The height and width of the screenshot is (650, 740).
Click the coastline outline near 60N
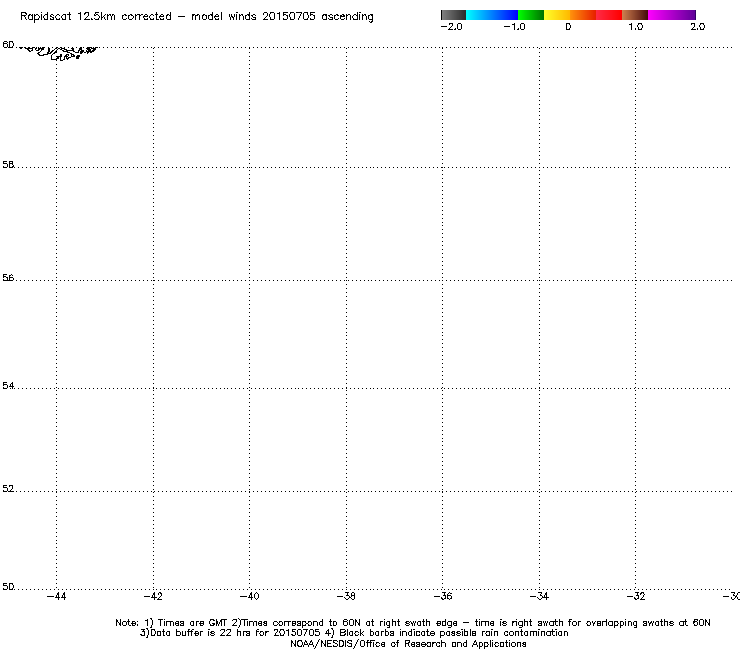pyautogui.click(x=59, y=52)
